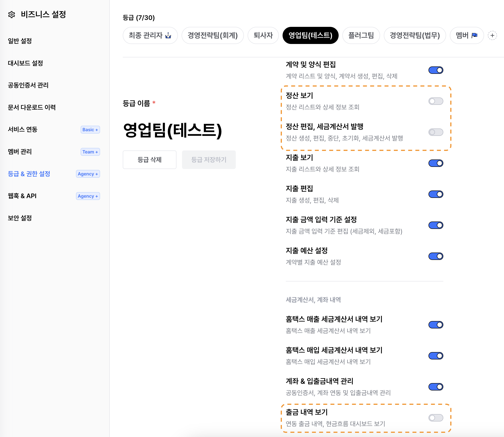The height and width of the screenshot is (437, 504).
Task: Click the settings gear icon beside 비즈니스 설정
Action: click(x=12, y=15)
